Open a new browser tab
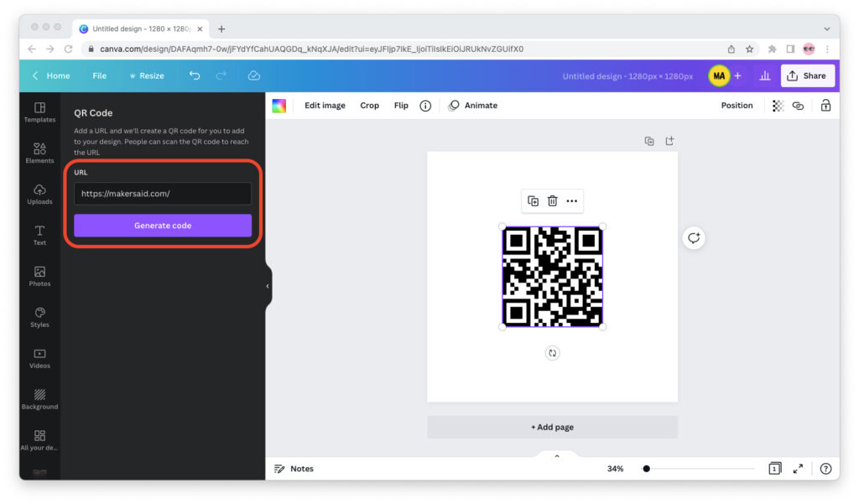Screen dimensions: 859x504 tap(221, 29)
